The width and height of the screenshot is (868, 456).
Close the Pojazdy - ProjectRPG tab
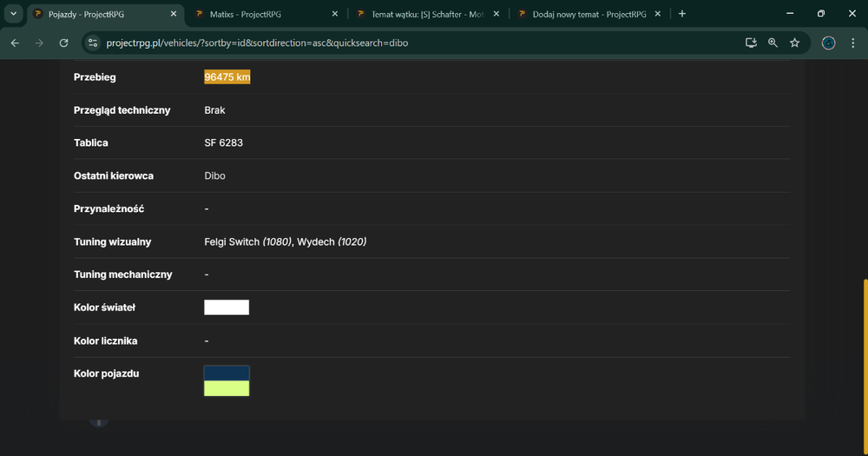pyautogui.click(x=174, y=14)
